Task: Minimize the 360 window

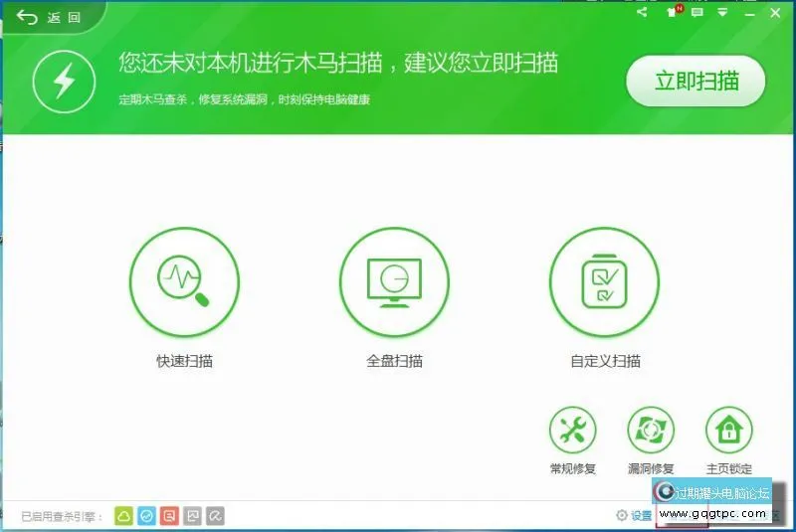Action: pyautogui.click(x=749, y=14)
